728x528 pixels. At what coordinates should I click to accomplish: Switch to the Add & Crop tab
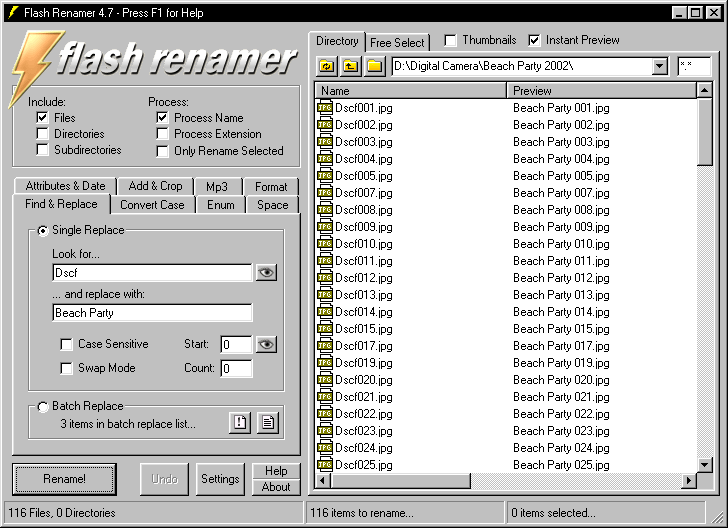(155, 186)
